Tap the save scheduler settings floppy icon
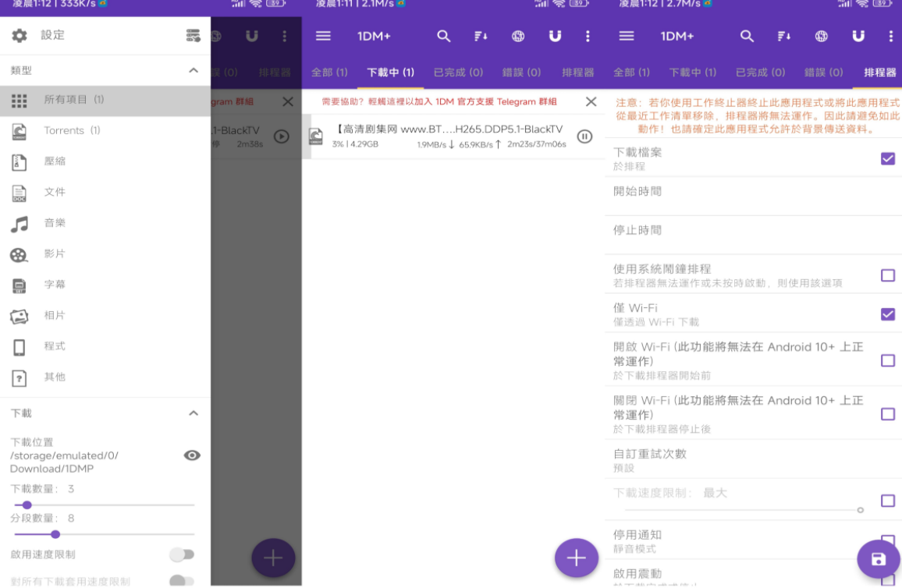This screenshot has width=902, height=588. [x=879, y=560]
